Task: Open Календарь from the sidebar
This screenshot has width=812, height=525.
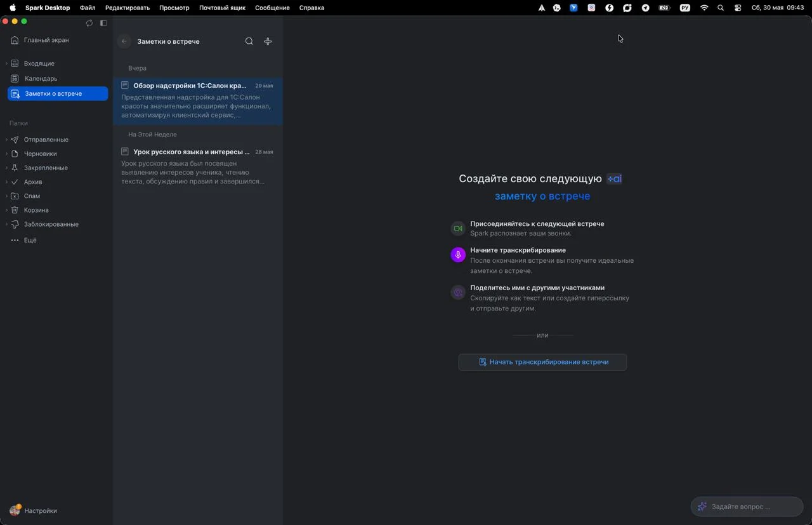Action: point(41,79)
